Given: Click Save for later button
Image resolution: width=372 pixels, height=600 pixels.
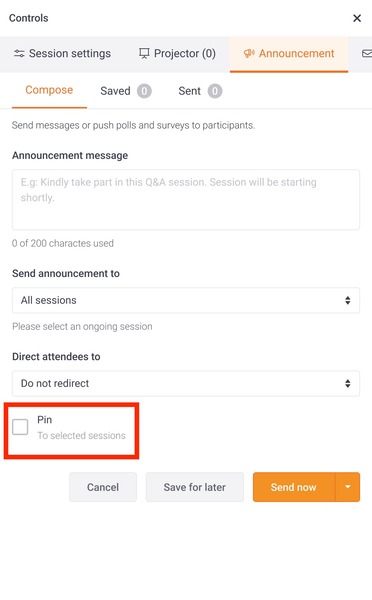Looking at the screenshot, I should 194,487.
